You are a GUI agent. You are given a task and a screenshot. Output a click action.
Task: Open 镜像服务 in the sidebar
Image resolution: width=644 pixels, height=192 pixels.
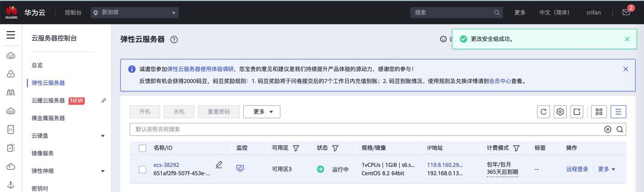coord(43,154)
